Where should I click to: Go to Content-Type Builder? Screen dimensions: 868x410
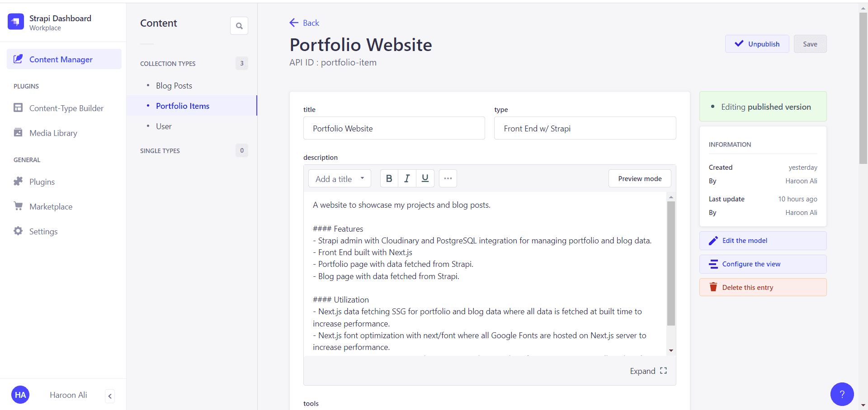66,108
